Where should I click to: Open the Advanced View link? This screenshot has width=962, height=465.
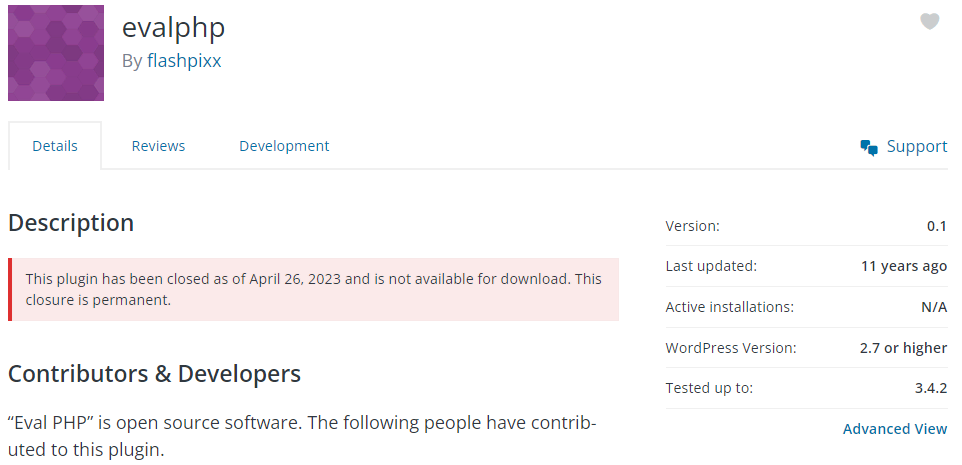894,429
